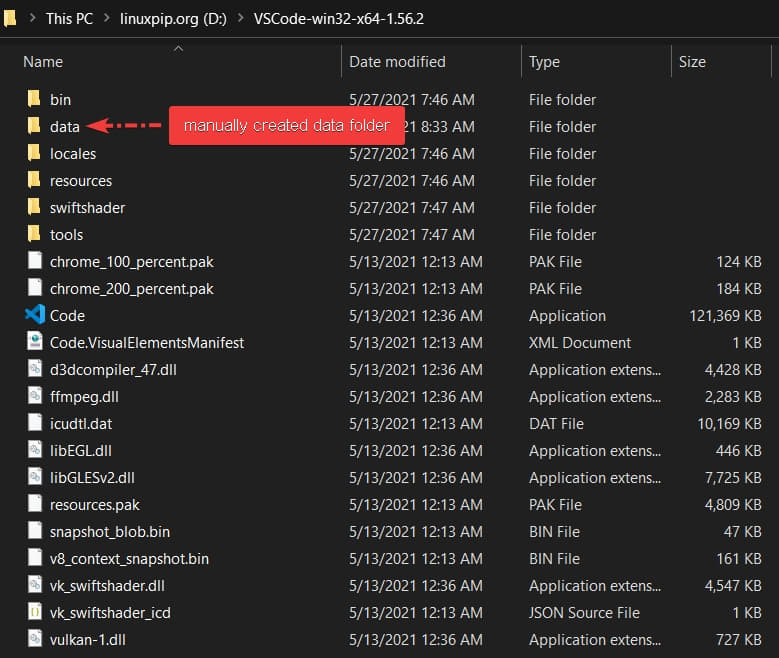Select ffmpeg.dll file name
Viewport: 779px width, 658px height.
click(x=84, y=397)
